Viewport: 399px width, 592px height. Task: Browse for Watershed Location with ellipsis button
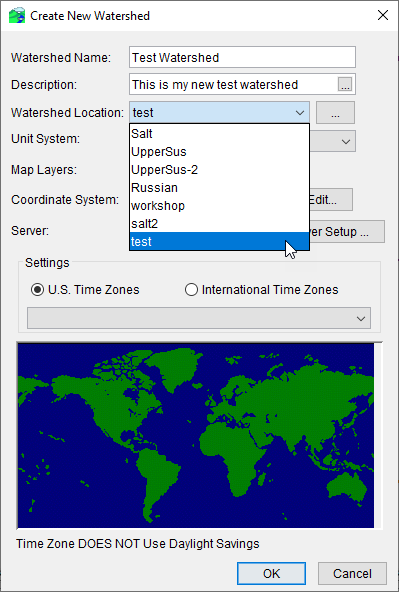tap(335, 113)
